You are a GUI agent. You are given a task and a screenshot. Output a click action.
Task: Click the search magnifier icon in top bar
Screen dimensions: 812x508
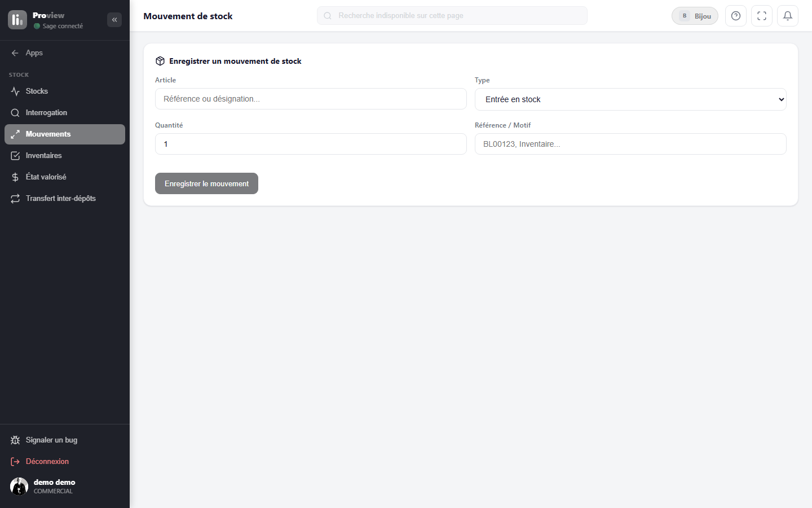point(328,16)
